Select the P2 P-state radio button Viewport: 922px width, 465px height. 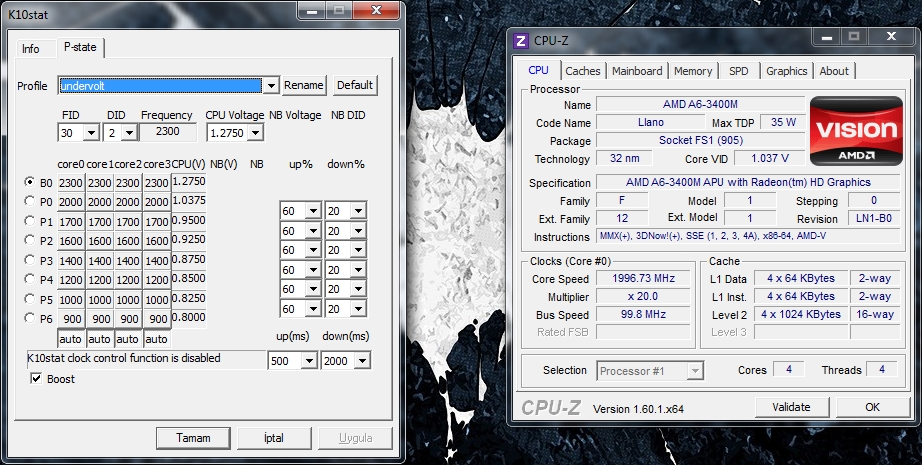[x=29, y=240]
